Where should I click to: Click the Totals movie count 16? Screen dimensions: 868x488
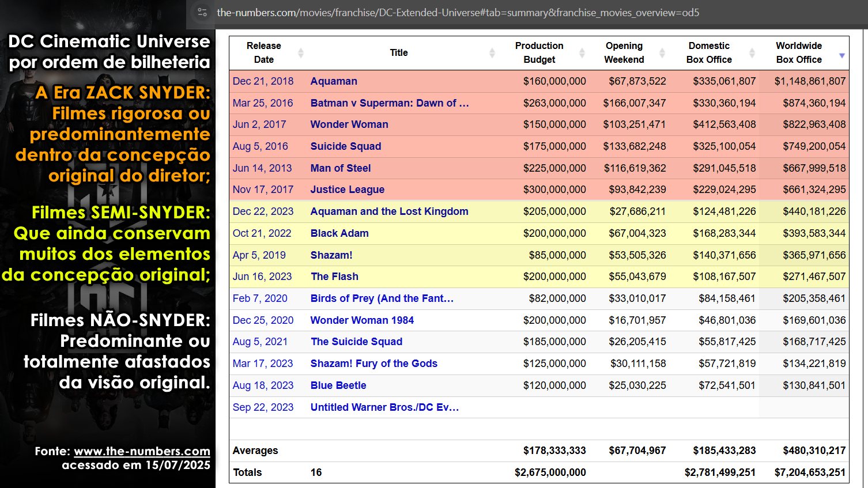coord(316,472)
